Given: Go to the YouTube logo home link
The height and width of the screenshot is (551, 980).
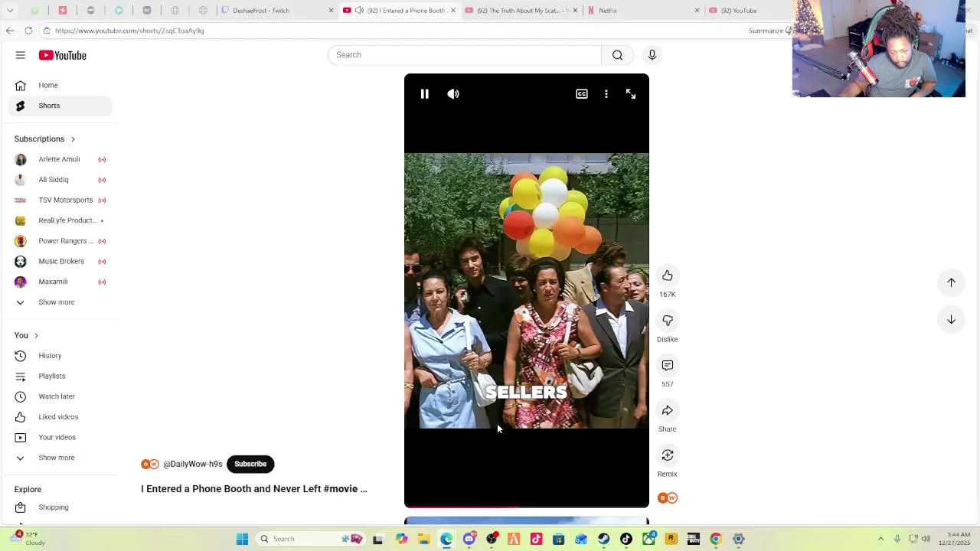Looking at the screenshot, I should point(63,55).
